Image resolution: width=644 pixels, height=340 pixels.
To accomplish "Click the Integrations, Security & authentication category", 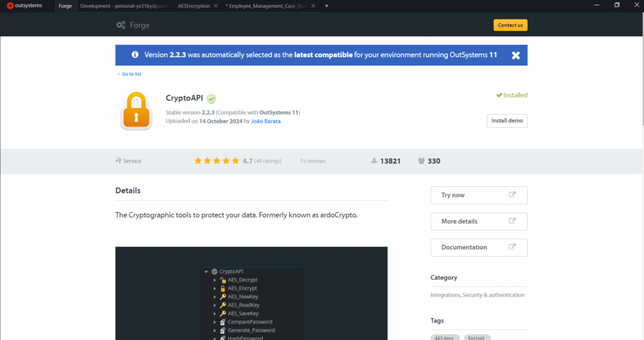I will tap(477, 295).
